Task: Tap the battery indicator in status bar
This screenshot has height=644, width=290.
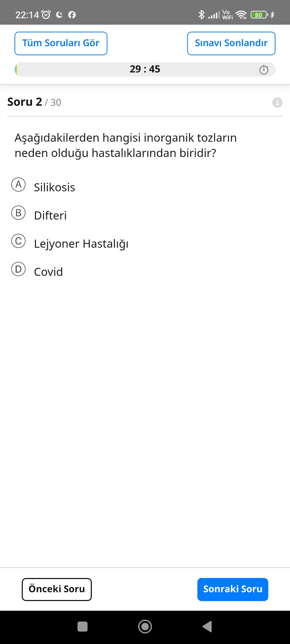Action: tap(259, 15)
